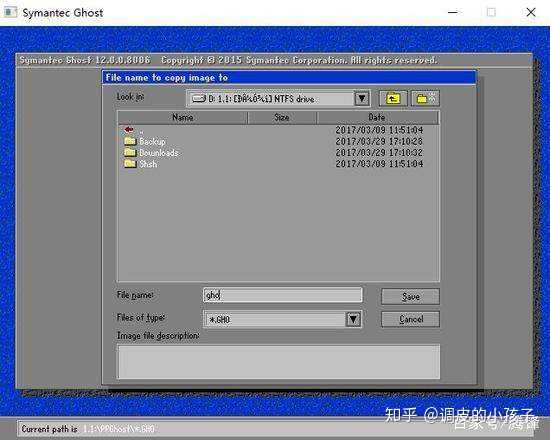Click Symantec Ghost title bar app icon

pyautogui.click(x=9, y=12)
